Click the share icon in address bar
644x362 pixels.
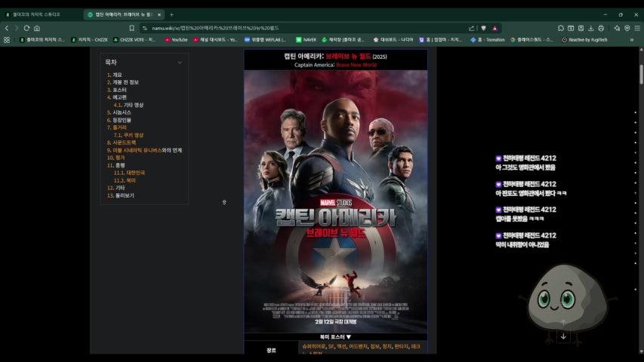(471, 29)
